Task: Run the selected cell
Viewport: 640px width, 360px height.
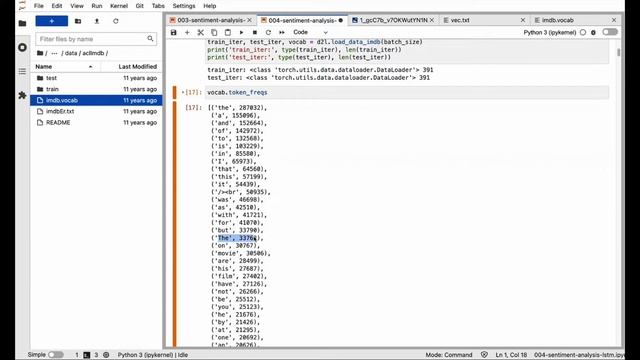Action: pos(241,32)
